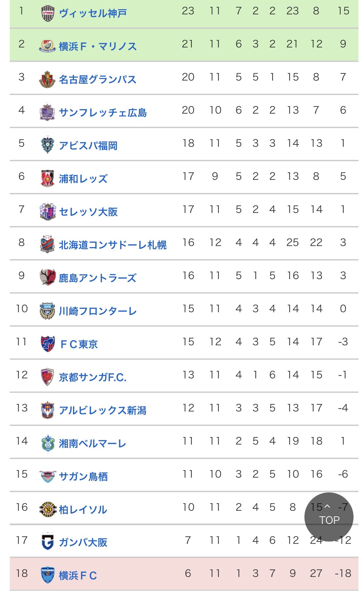Screen dimensions: 364x593
Task: Open the ヴィッセル神戸 team link
Action: tap(93, 13)
